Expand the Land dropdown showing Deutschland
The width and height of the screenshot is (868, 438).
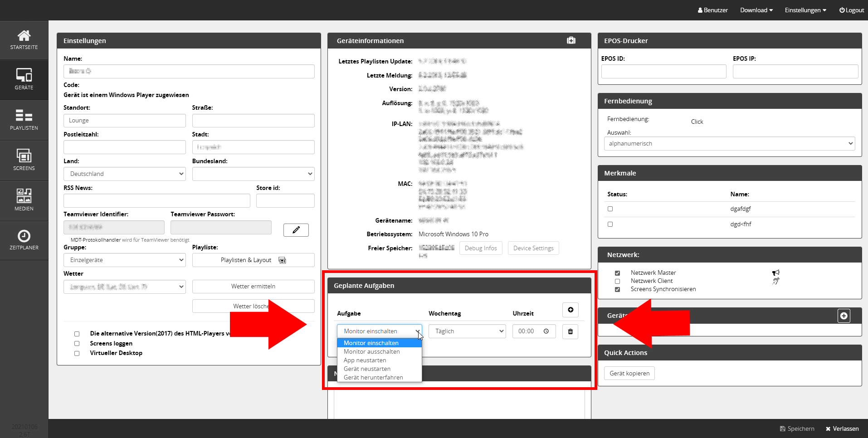pos(125,174)
